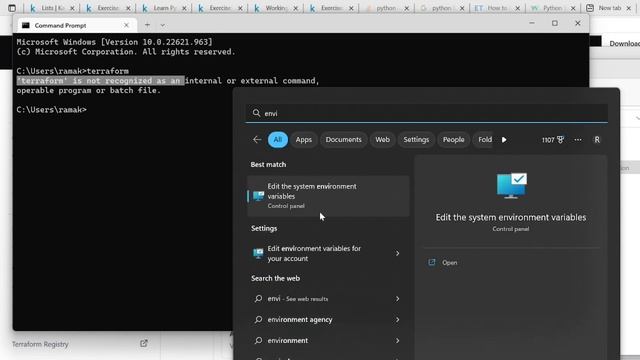Close the 'New tab' browser tab

[629, 8]
